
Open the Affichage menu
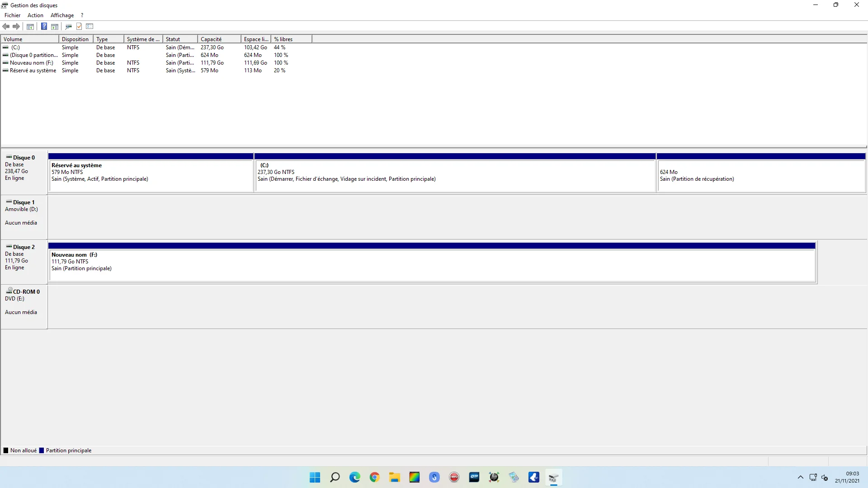62,15
